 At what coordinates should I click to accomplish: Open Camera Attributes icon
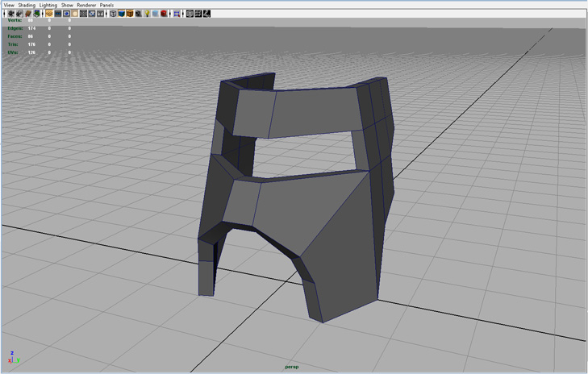(x=19, y=14)
